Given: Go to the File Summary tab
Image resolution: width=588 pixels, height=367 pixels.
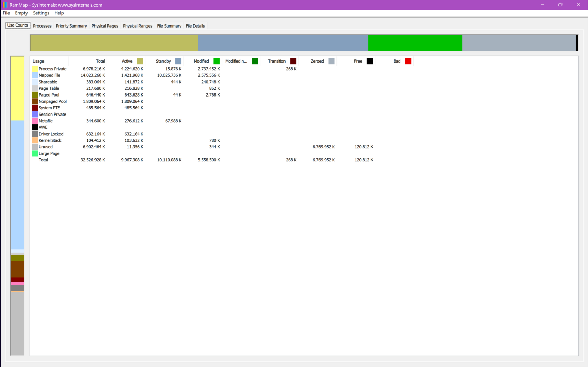Looking at the screenshot, I should click(169, 26).
